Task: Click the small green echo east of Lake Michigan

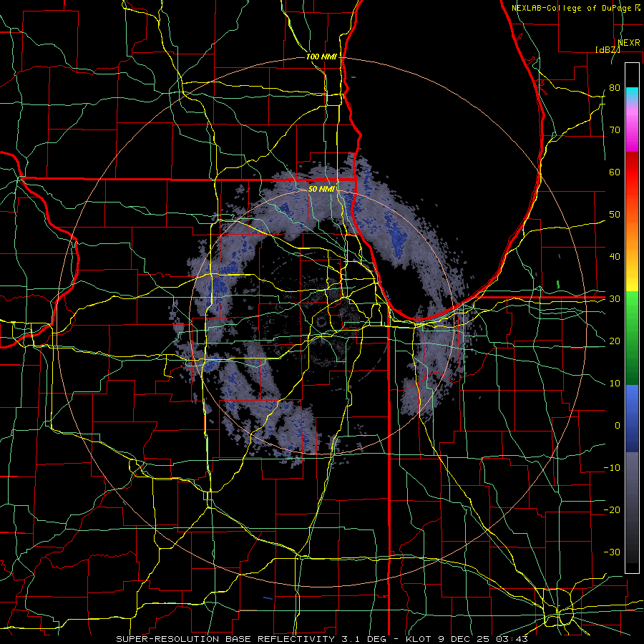Action: (557, 284)
